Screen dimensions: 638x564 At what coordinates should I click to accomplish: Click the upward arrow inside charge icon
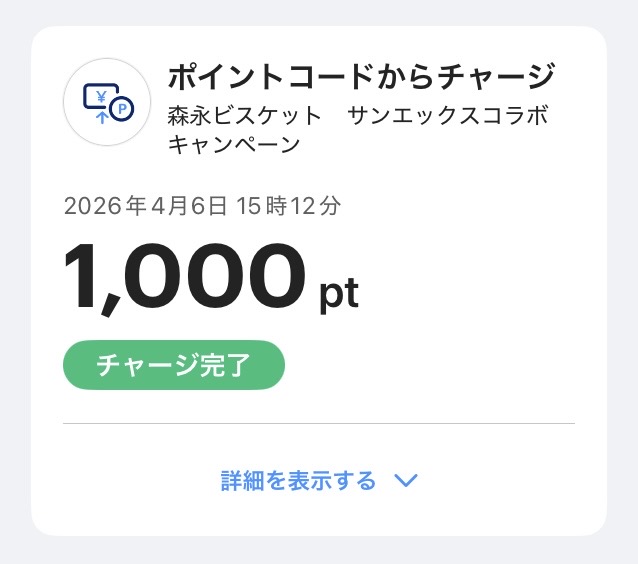[x=101, y=116]
